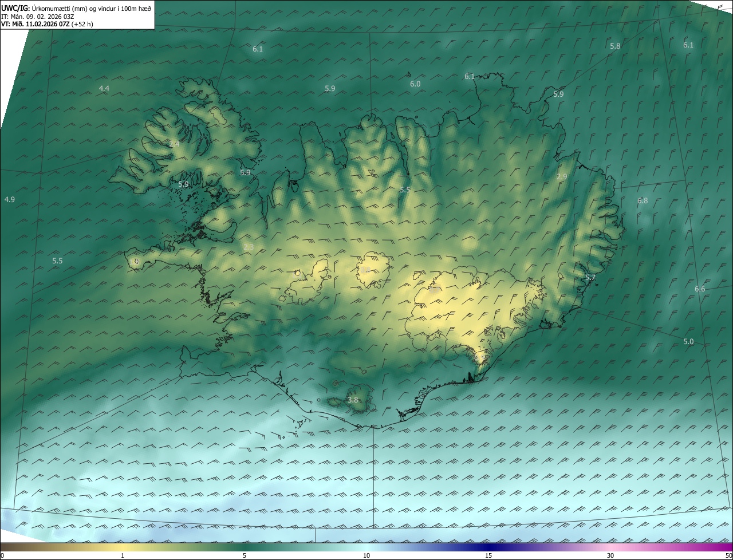Click the pale yellow section of the color bar

[x=123, y=547]
